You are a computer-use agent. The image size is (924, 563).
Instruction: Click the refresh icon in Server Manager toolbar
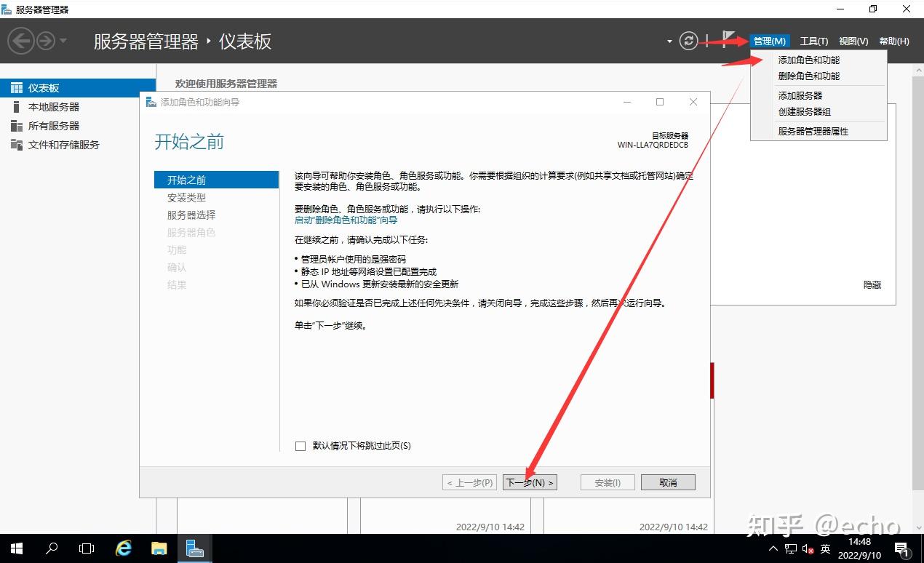688,41
